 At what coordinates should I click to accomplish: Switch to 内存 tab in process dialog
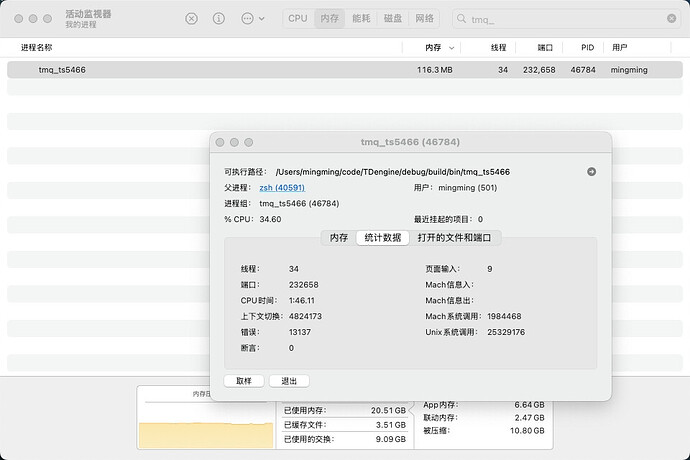[x=339, y=237]
